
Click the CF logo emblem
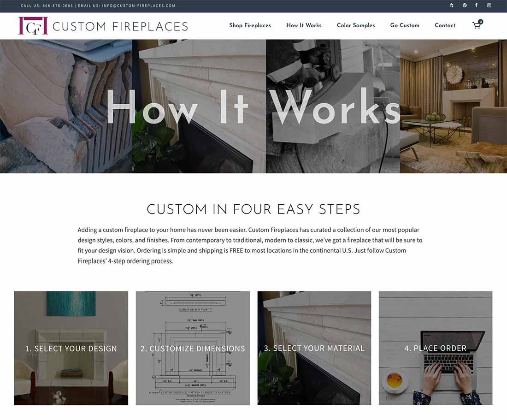[33, 25]
